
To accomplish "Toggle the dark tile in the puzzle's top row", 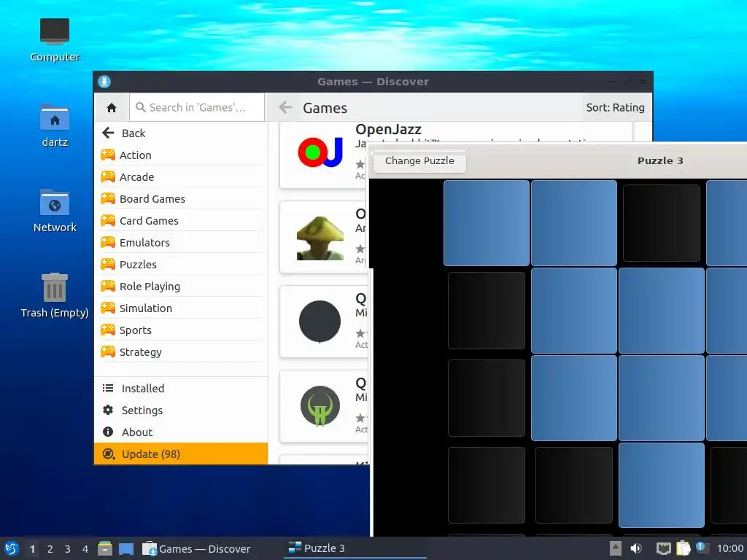I will point(661,223).
